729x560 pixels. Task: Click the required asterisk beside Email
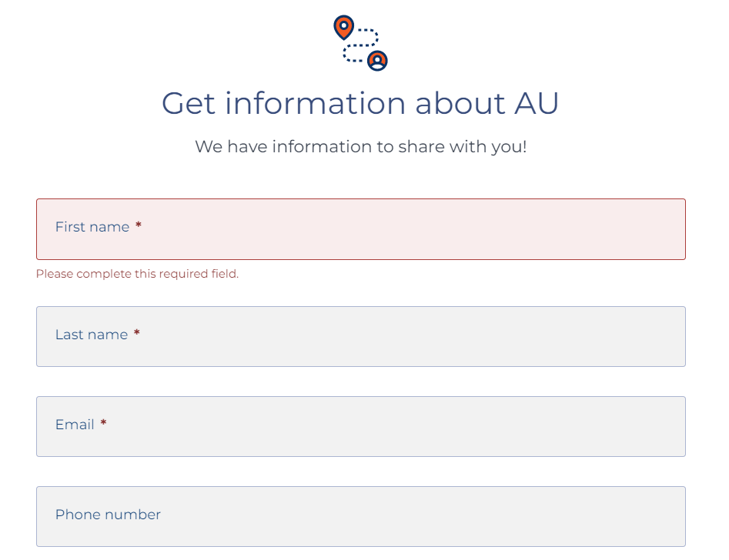[103, 424]
